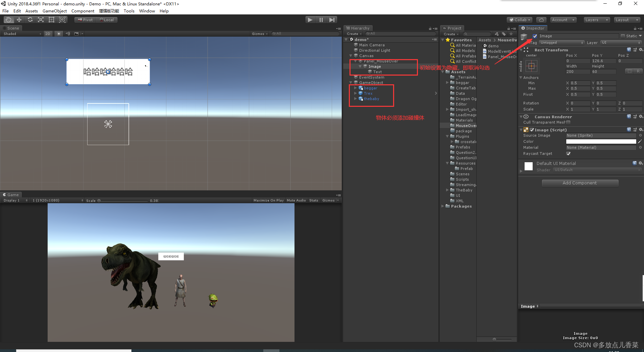
Task: Start Play mode with the play button
Action: click(310, 20)
